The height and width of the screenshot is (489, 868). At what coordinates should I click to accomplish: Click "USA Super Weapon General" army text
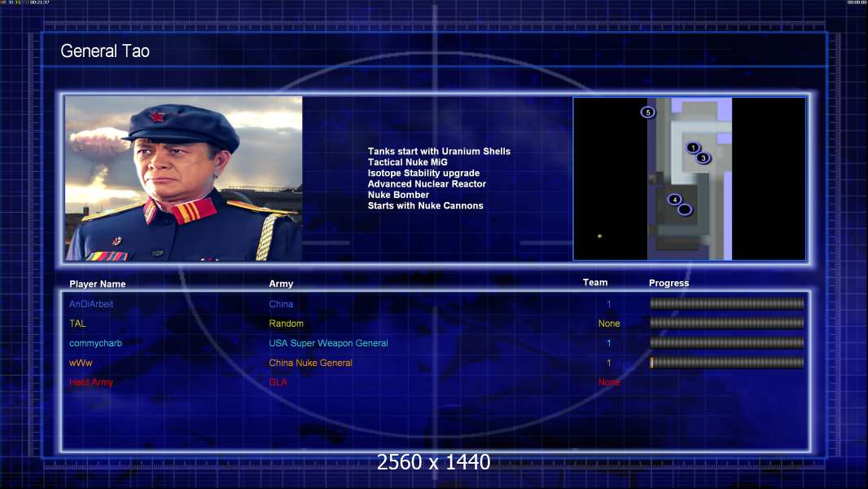click(328, 343)
